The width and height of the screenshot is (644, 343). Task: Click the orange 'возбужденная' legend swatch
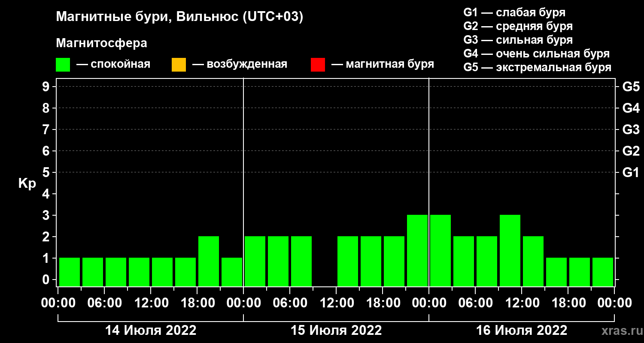tap(179, 65)
